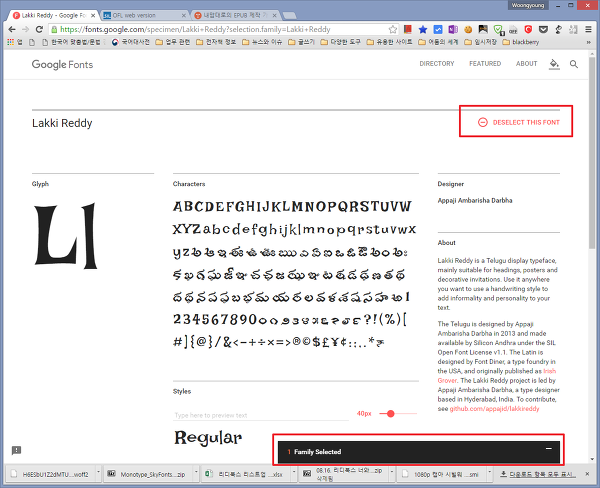
Task: Open the paint bucket customize icon
Action: 554,64
